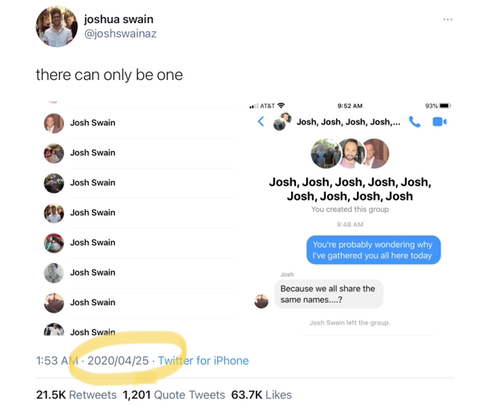
Task: Open the tweet's three-dot more options menu
Action: click(x=448, y=19)
